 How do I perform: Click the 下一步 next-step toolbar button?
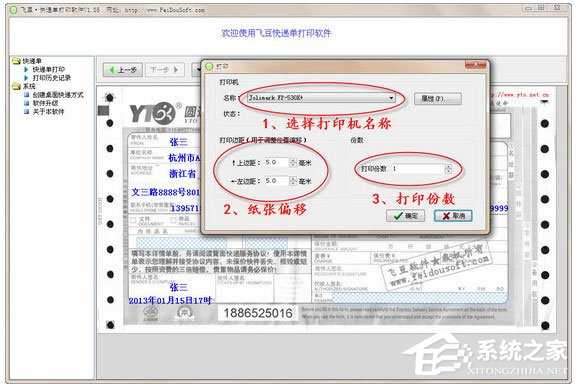pos(164,70)
